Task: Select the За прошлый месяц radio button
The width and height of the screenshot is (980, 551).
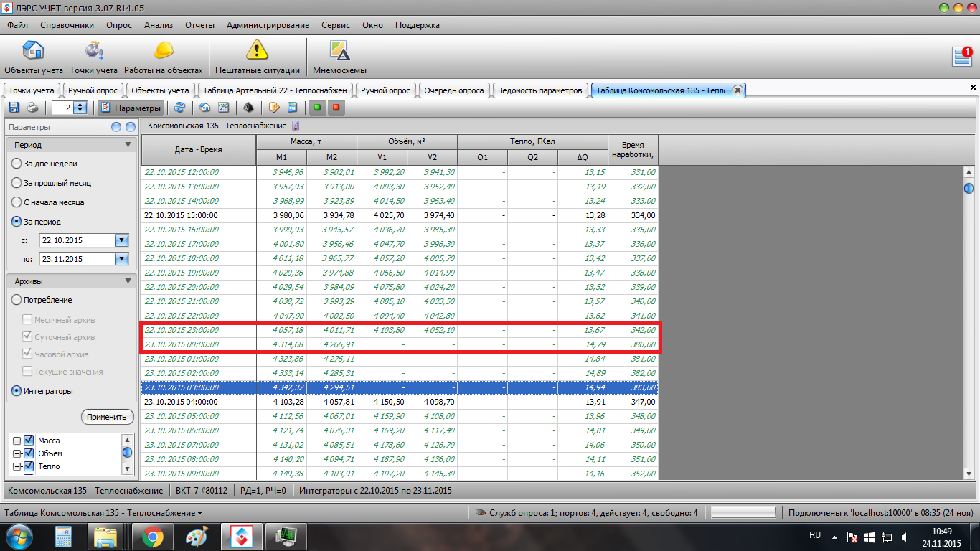Action: [x=17, y=183]
